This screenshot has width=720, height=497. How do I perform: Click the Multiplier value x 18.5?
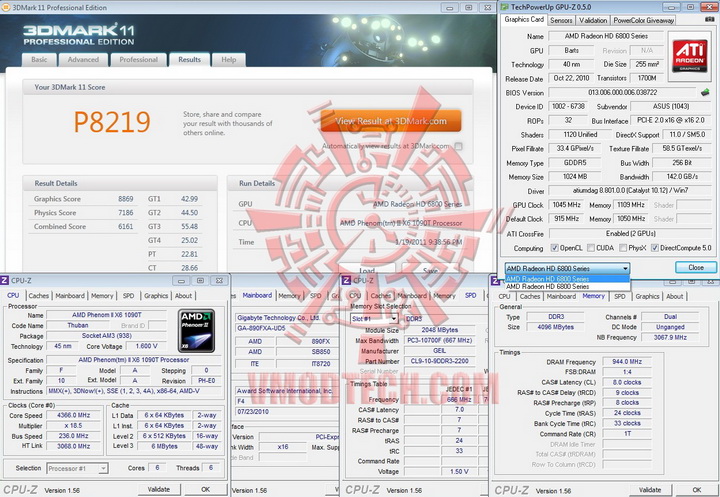(x=73, y=426)
